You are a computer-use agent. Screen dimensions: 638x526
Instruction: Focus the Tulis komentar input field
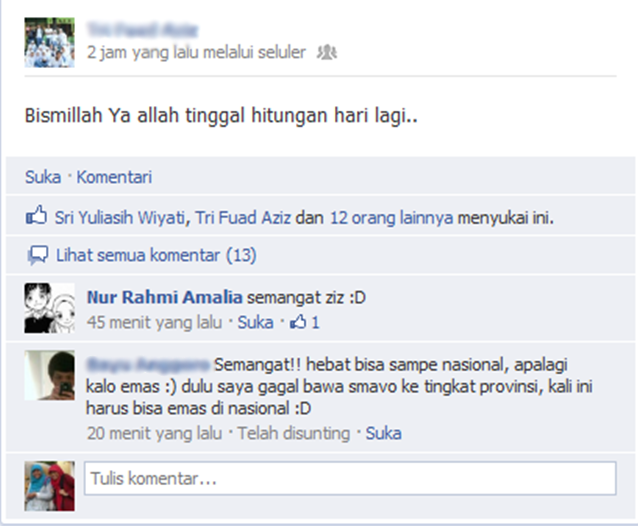coord(350,478)
